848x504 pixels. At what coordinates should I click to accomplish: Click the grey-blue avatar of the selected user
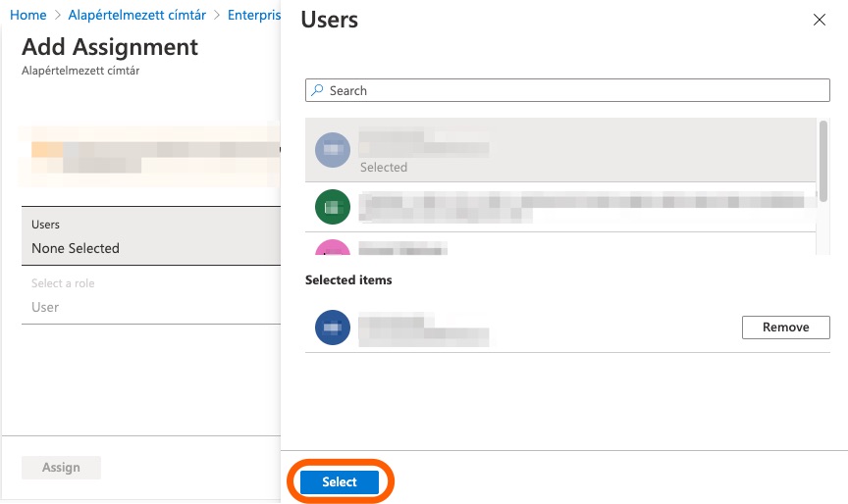click(332, 150)
